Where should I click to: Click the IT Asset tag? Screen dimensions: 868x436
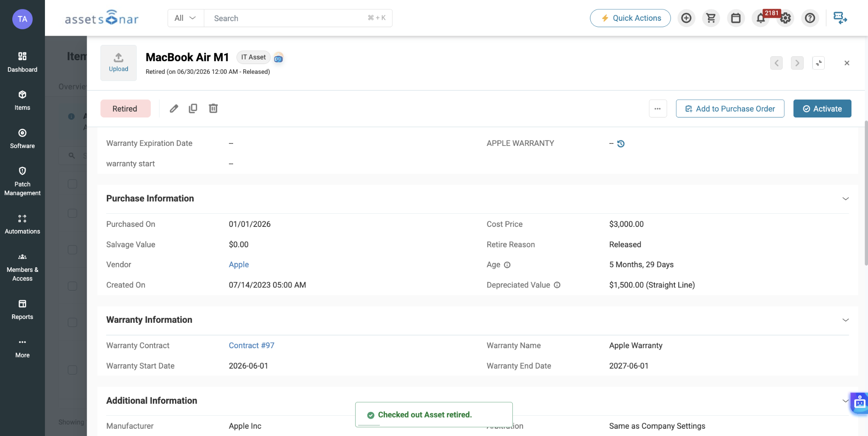[253, 57]
